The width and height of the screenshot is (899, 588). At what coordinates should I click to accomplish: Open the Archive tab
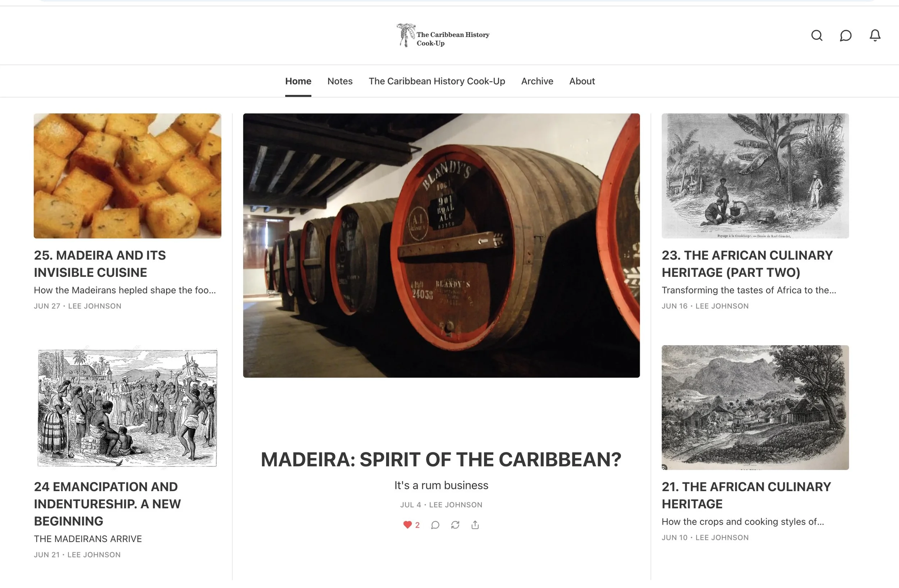(537, 81)
